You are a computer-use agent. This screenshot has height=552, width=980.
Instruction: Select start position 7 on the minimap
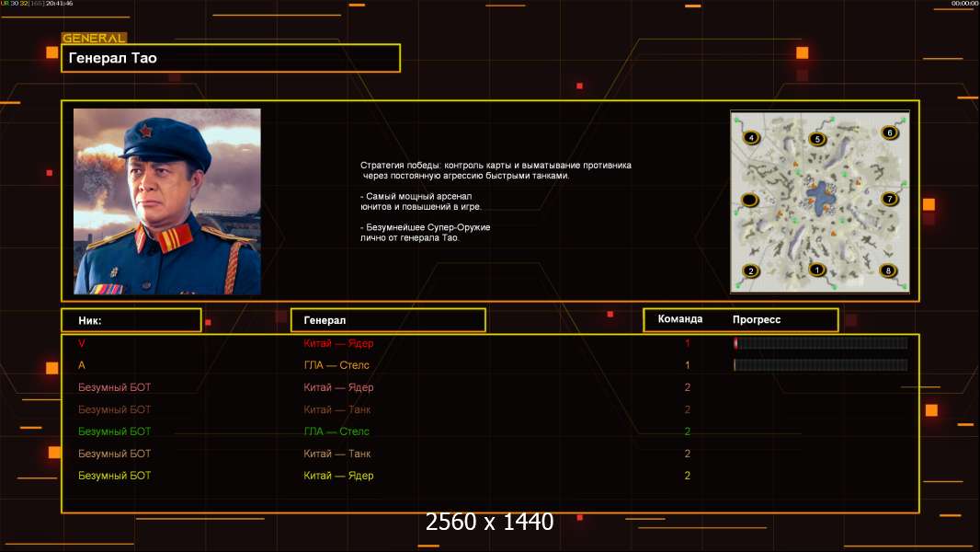pyautogui.click(x=889, y=199)
